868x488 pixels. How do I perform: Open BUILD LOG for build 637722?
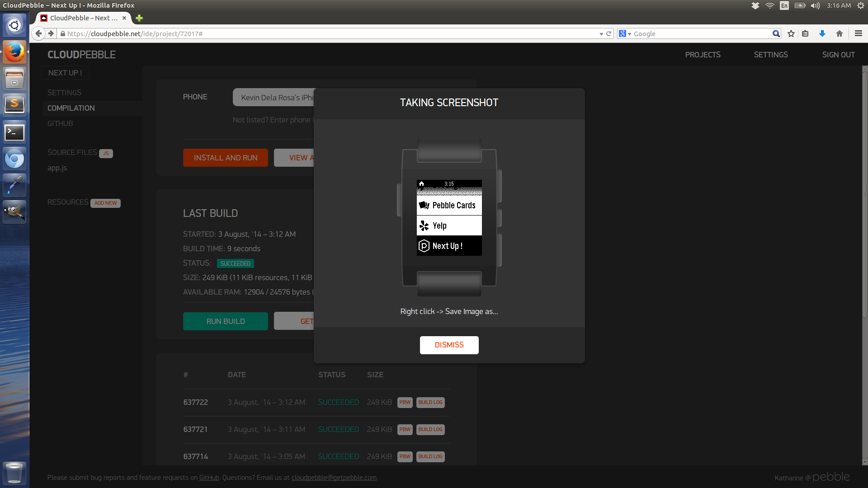[430, 402]
